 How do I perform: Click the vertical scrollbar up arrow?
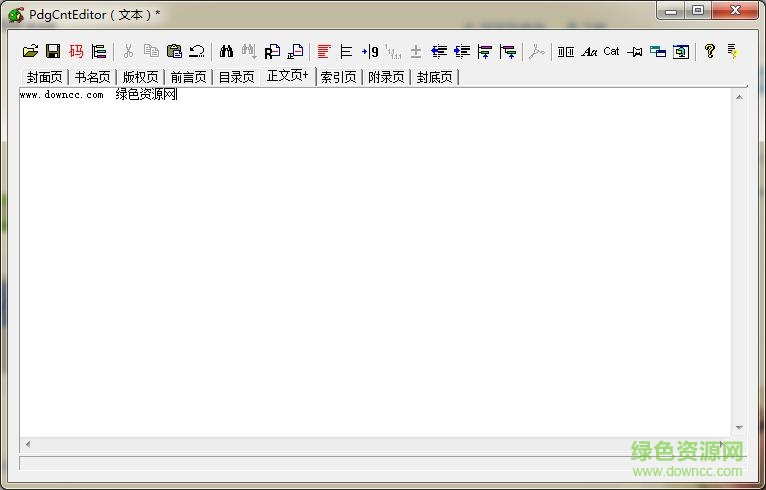[x=739, y=97]
